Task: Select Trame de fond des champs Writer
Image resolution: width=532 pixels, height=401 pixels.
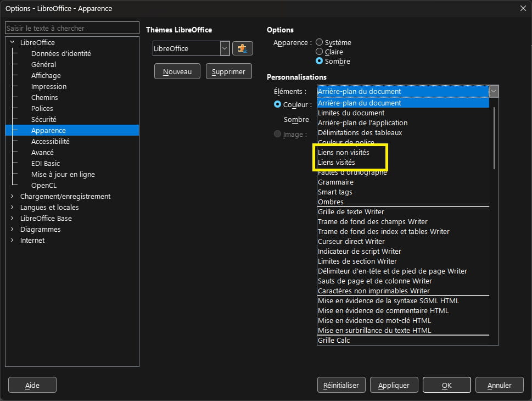Action: 403,221
